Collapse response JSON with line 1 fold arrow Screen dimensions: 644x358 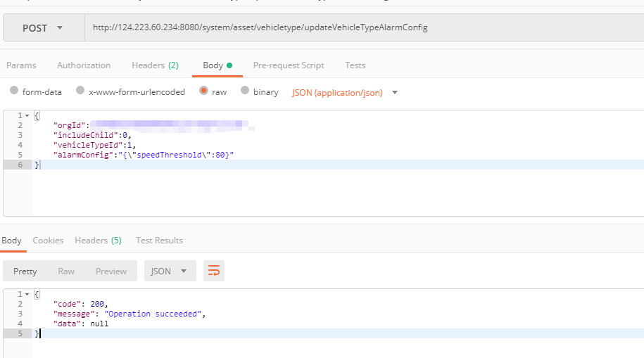(x=27, y=294)
